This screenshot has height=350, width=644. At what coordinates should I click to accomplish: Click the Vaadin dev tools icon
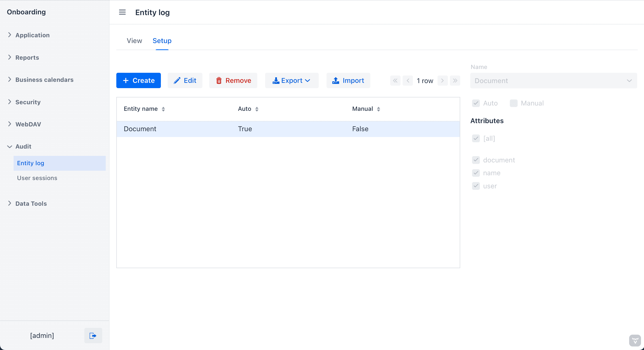[635, 341]
